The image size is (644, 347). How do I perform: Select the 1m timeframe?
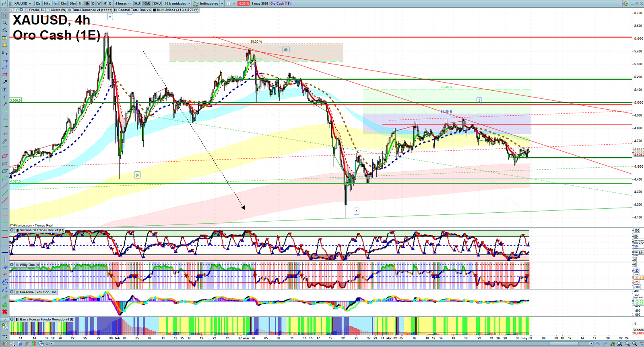[x=55, y=4]
